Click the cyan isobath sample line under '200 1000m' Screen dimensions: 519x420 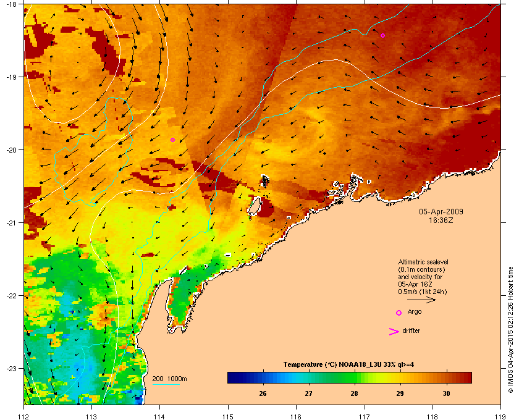coord(166,384)
